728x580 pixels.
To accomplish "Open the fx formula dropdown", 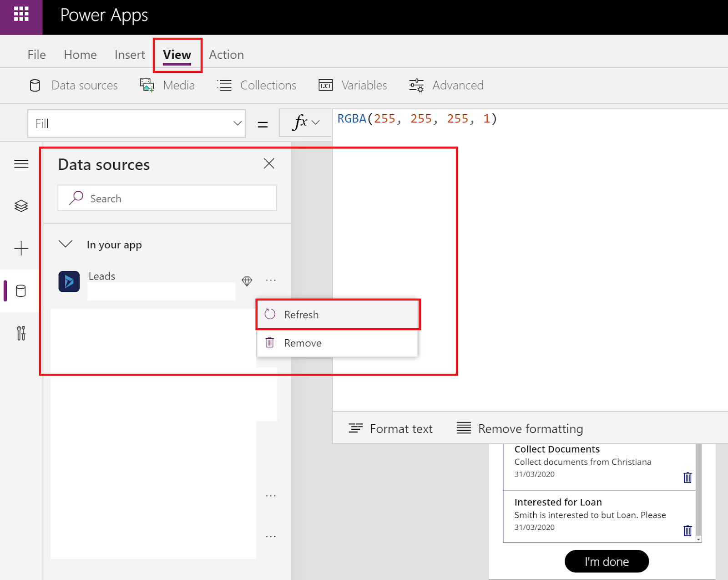I will 306,122.
